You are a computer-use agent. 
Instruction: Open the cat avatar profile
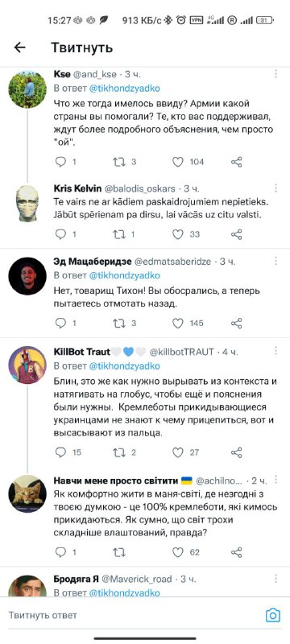pos(27,493)
